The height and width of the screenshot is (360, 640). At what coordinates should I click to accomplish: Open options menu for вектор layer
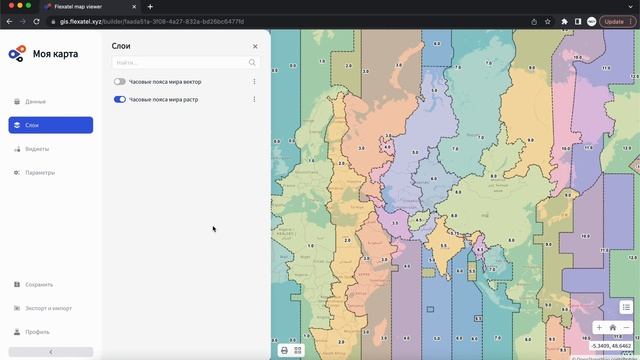coord(254,82)
